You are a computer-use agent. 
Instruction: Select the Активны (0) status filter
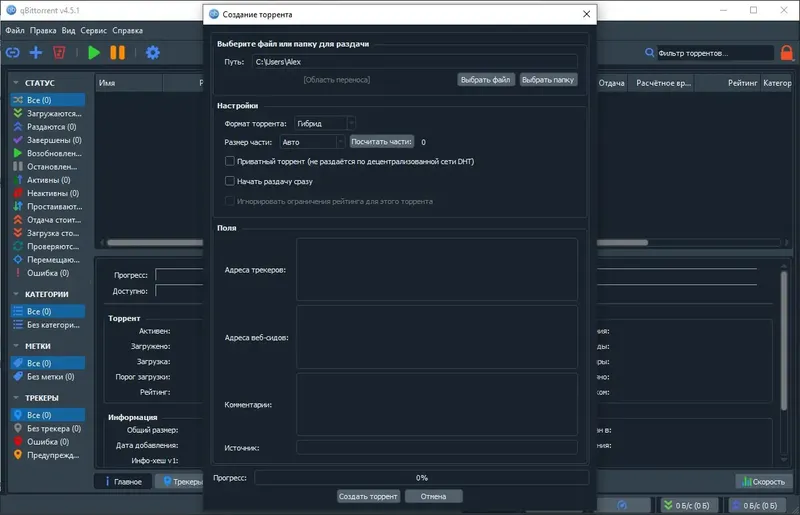pos(48,180)
